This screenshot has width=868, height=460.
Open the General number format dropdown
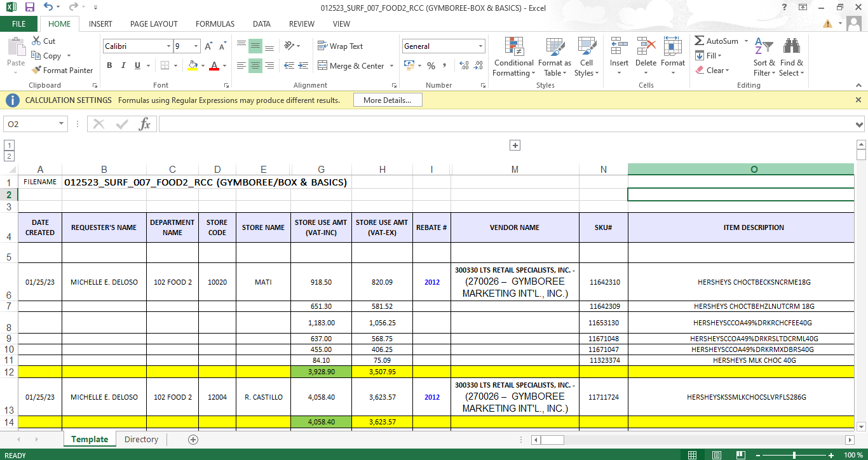click(x=480, y=46)
